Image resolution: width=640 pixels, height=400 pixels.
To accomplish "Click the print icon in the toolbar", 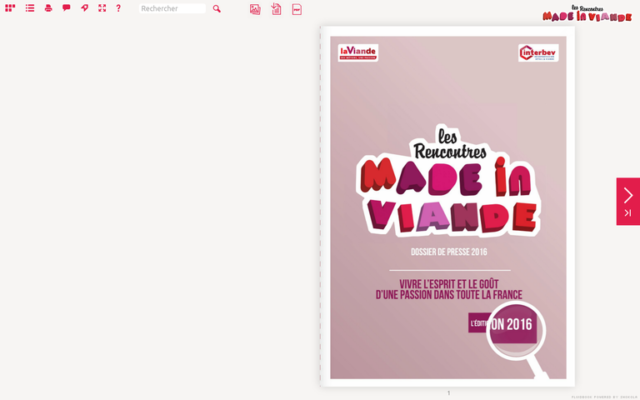I will coord(48,8).
